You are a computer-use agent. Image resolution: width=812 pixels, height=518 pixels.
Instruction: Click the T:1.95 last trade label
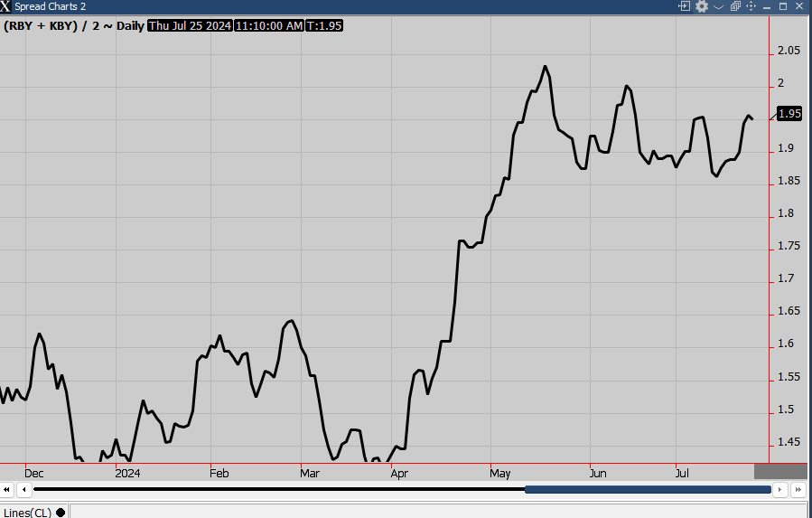coord(324,26)
